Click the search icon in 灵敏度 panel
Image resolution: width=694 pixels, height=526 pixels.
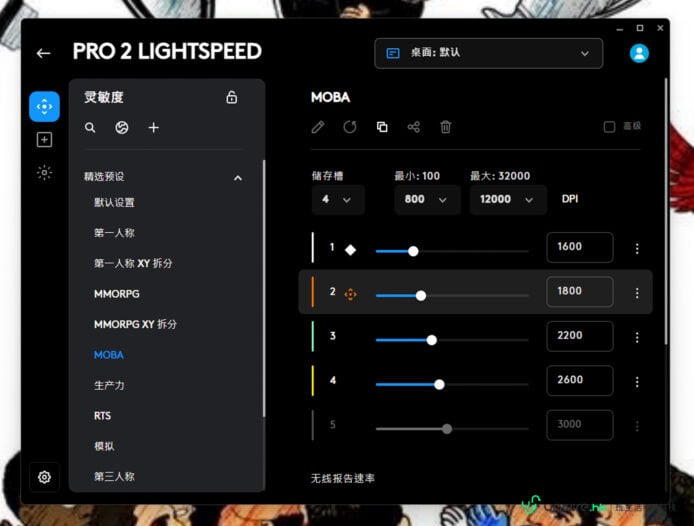[90, 128]
